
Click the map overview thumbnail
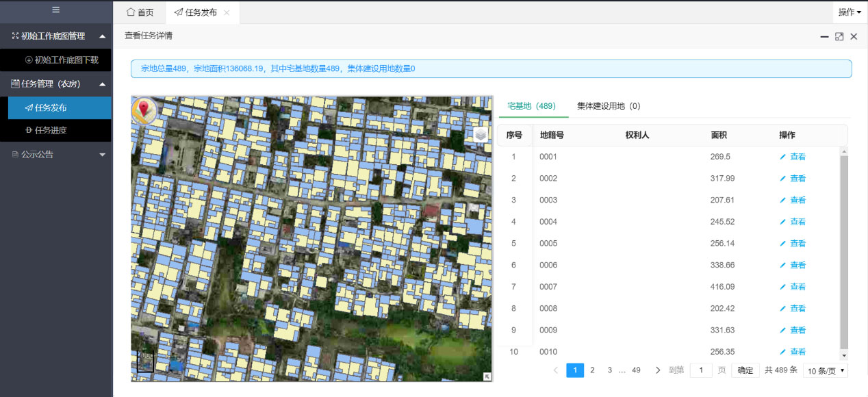146,361
